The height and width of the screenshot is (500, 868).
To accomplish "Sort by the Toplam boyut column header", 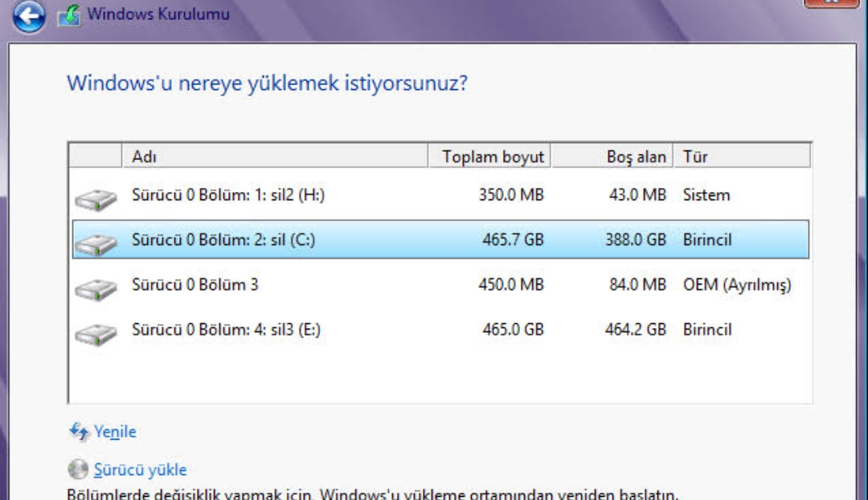I will click(x=489, y=156).
